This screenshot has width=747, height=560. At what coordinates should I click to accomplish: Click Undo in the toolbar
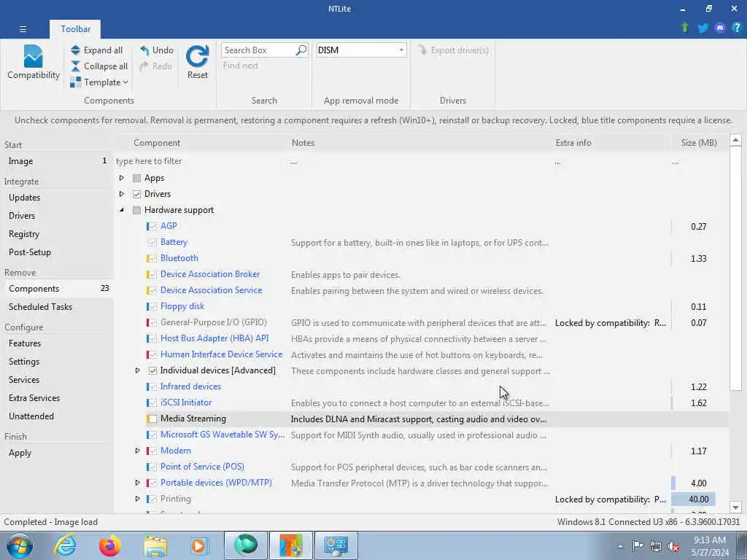[x=157, y=50]
